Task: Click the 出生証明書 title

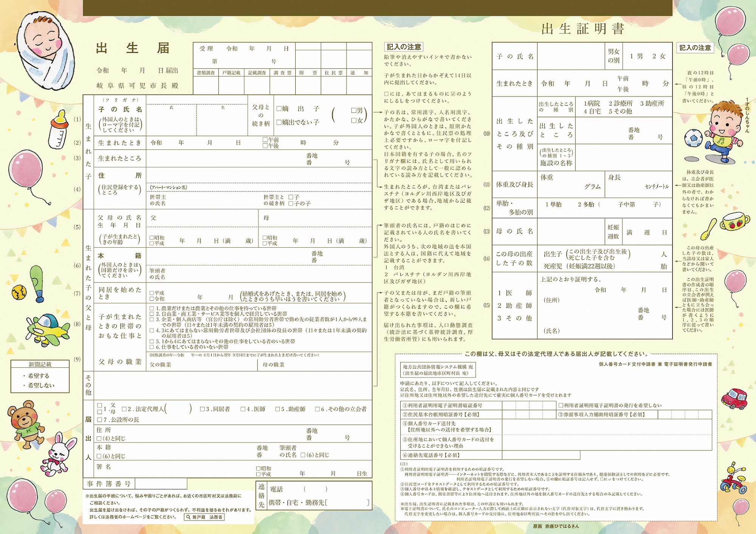Action: tap(582, 29)
